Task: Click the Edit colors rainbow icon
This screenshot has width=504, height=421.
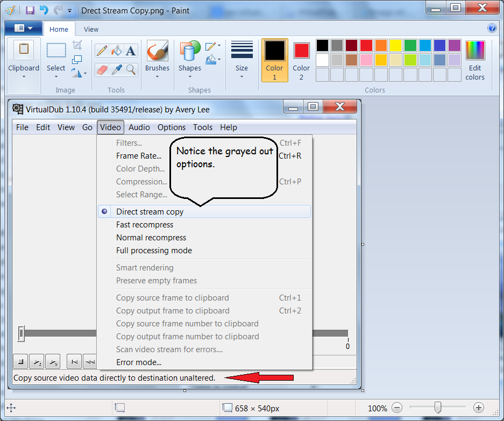Action: click(475, 51)
